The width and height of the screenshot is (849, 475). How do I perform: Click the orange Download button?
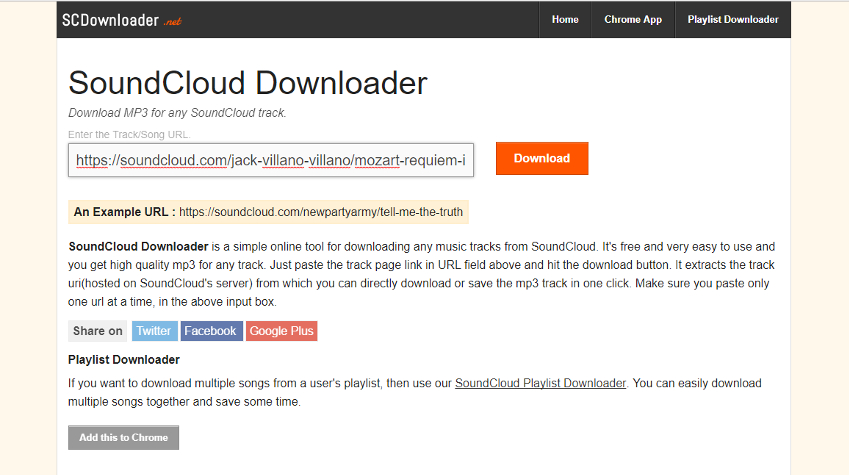click(542, 158)
